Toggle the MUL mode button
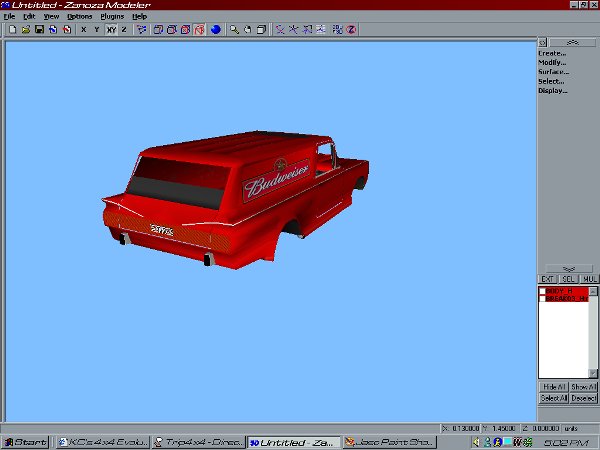 tap(589, 279)
